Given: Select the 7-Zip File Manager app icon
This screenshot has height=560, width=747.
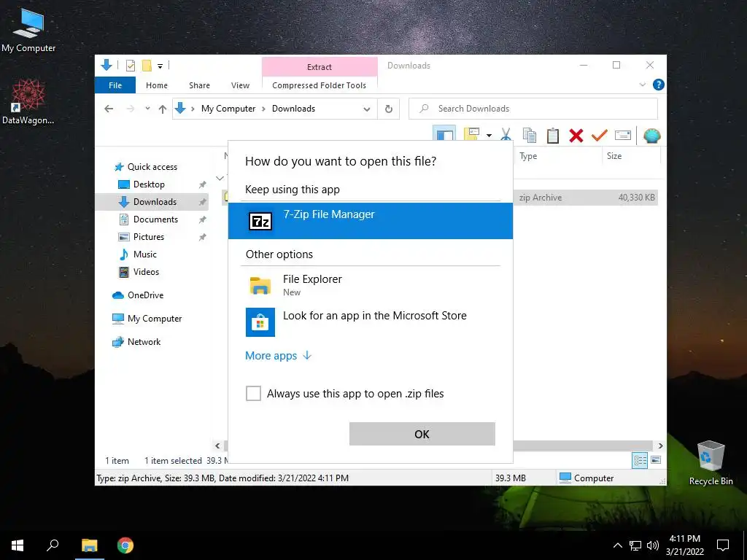Looking at the screenshot, I should [x=260, y=221].
